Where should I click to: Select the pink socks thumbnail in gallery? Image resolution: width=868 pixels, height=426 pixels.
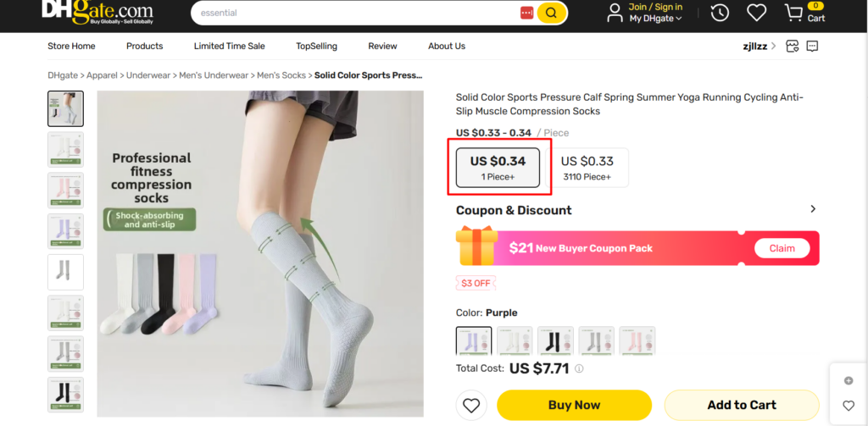[x=66, y=191]
